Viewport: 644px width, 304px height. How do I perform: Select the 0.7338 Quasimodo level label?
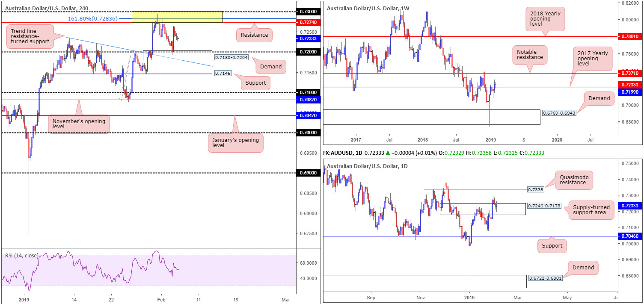click(536, 189)
